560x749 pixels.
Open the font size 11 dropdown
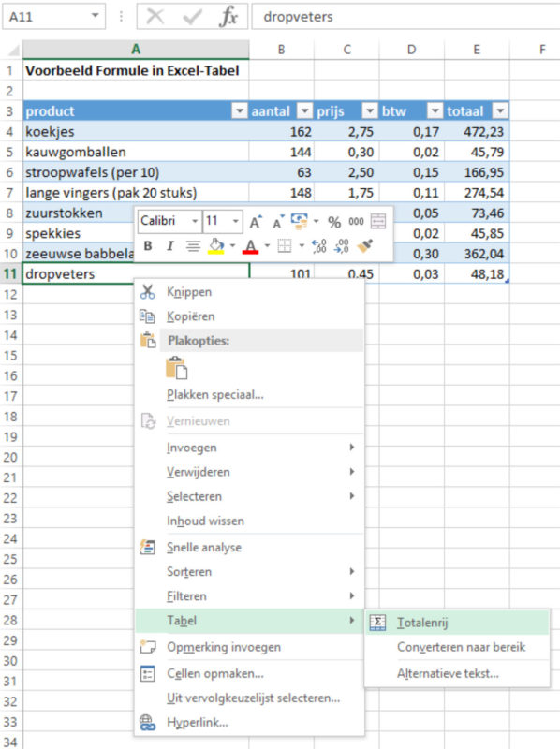(236, 221)
